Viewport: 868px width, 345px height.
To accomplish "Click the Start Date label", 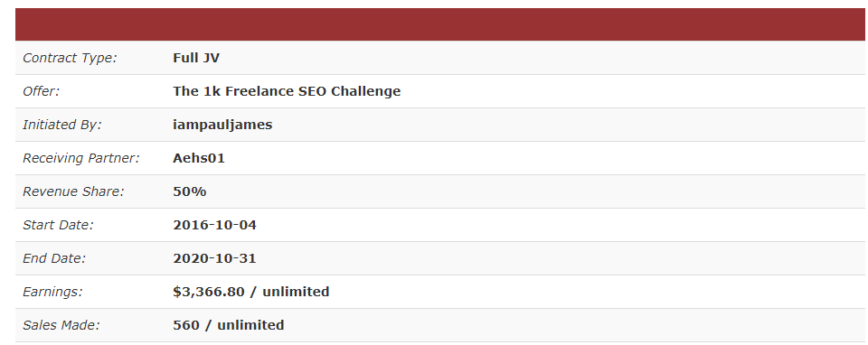I will coord(58,225).
